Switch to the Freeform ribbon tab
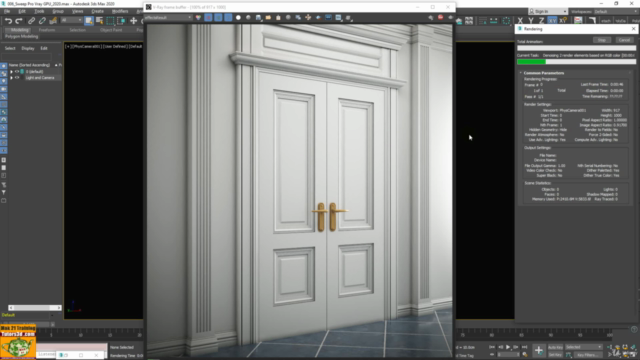 47,30
